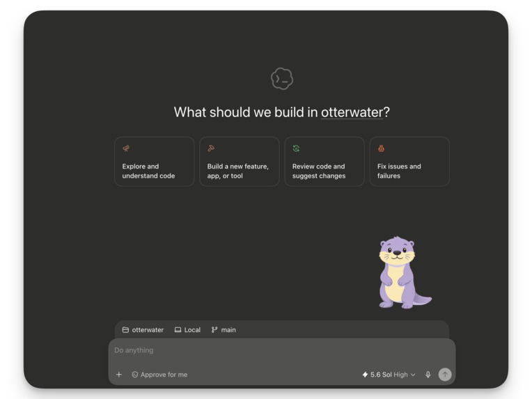Select Build a new feature card
The image size is (532, 399).
(x=240, y=162)
